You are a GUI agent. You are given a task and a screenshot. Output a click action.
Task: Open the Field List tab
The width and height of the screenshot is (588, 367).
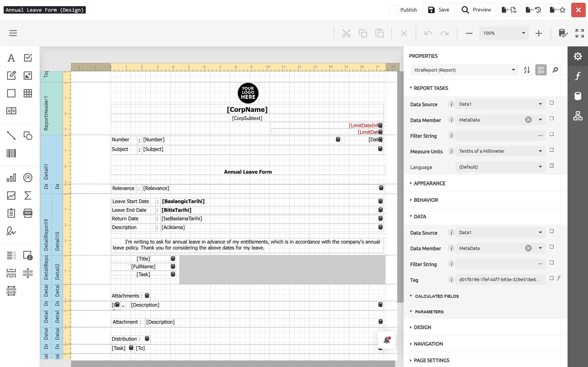(x=578, y=96)
